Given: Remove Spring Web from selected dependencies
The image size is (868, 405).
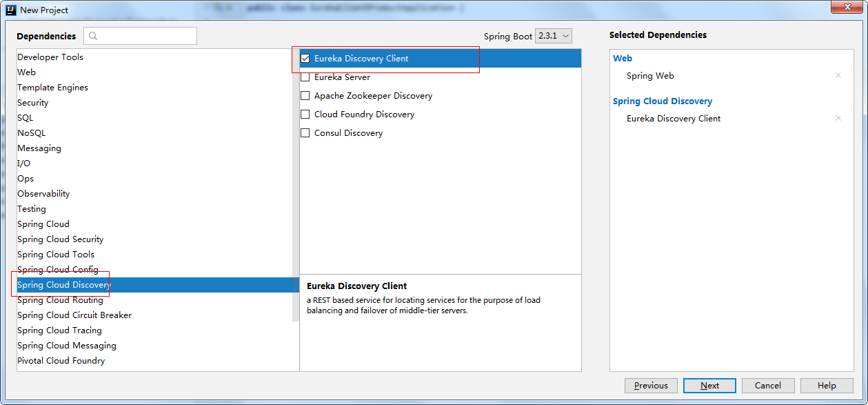Looking at the screenshot, I should pos(838,75).
